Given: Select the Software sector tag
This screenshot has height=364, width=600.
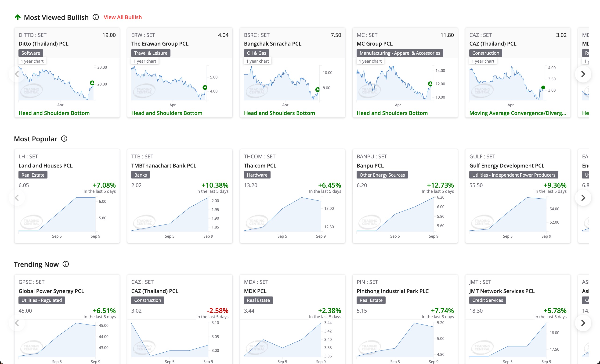Looking at the screenshot, I should point(31,53).
